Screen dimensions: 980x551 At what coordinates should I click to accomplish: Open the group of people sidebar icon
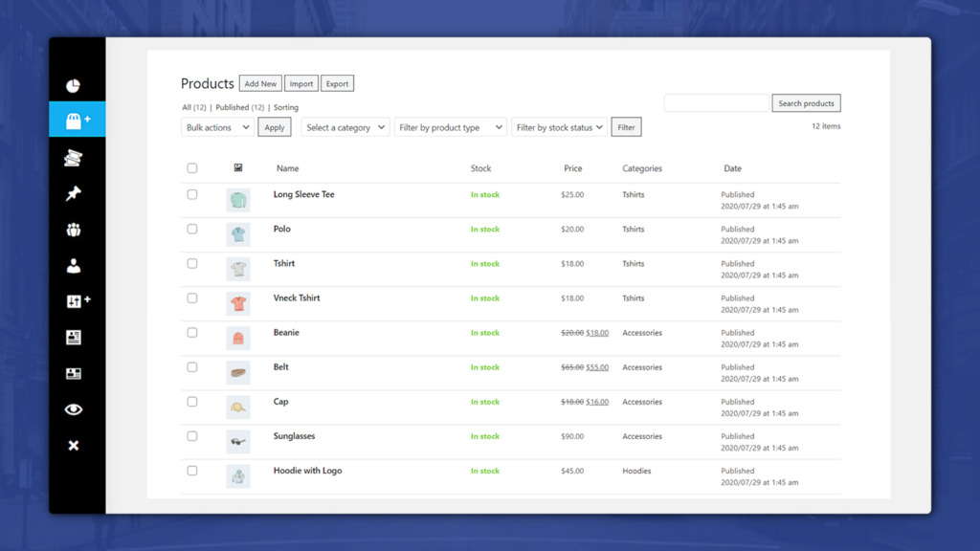[x=73, y=230]
